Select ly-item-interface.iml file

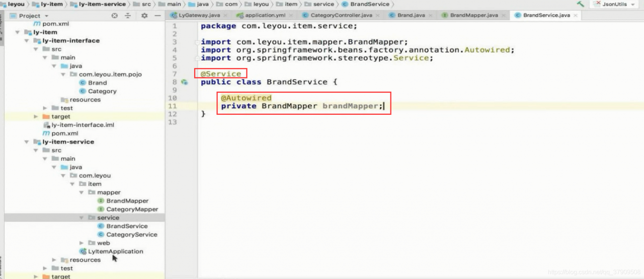click(83, 125)
